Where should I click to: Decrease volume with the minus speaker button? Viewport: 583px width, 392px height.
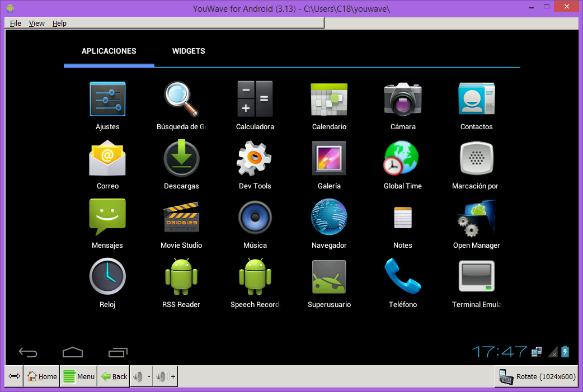click(141, 376)
